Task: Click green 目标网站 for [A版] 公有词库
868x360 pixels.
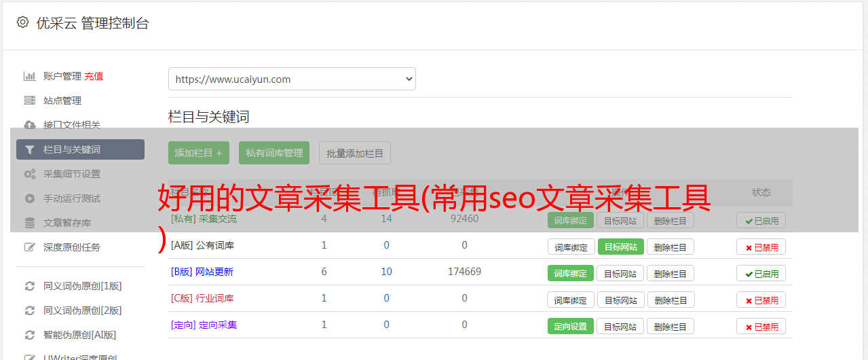Action: tap(620, 247)
